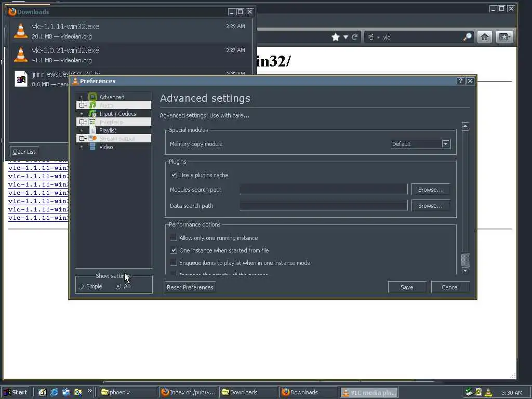Select Advanced in the Preferences tree
Image resolution: width=532 pixels, height=399 pixels.
pos(112,97)
